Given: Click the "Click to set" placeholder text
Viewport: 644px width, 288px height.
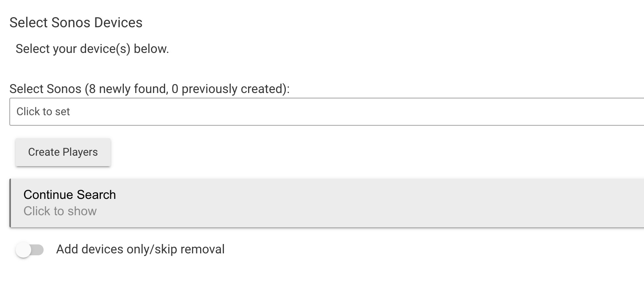Looking at the screenshot, I should (x=43, y=112).
